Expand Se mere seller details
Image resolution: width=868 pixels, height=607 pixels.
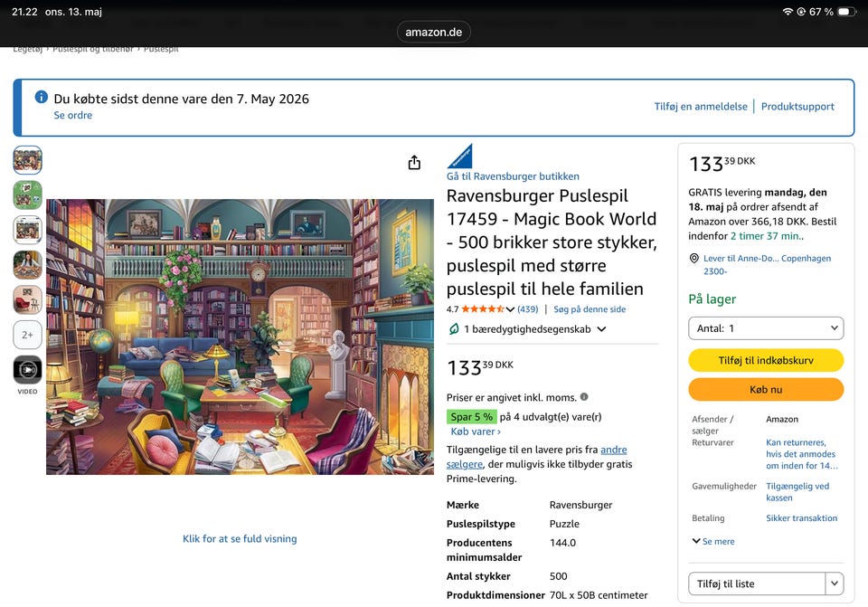click(x=713, y=542)
